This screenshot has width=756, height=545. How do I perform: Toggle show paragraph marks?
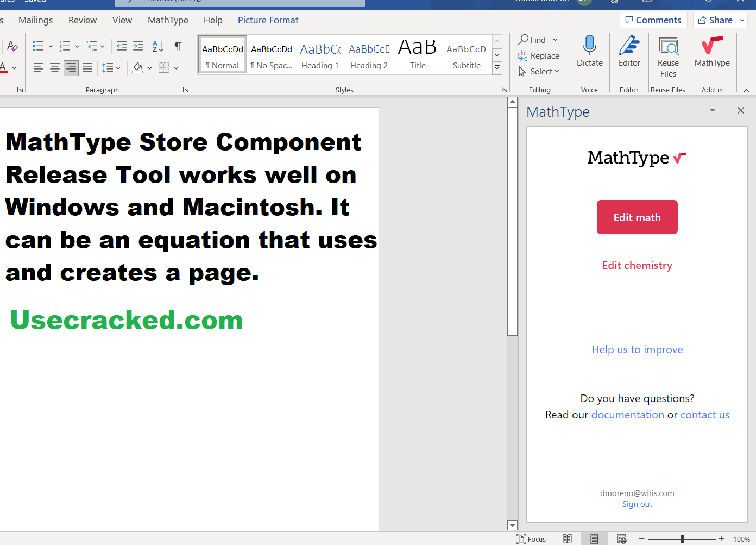pyautogui.click(x=178, y=46)
